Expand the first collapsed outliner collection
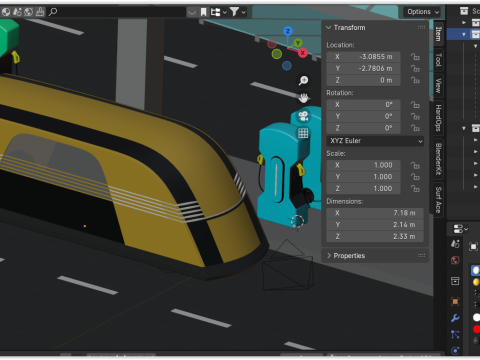The image size is (480, 360). click(464, 22)
